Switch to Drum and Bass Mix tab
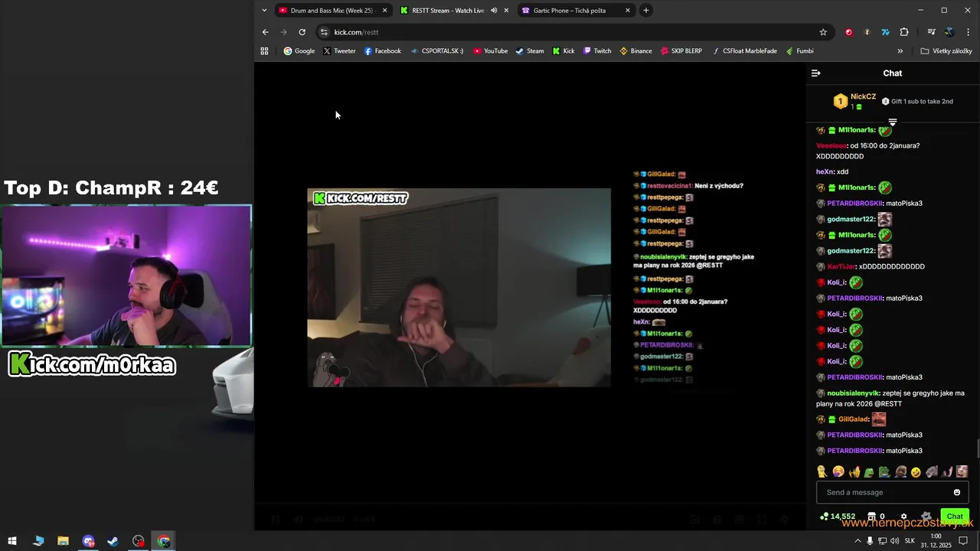 coord(332,11)
